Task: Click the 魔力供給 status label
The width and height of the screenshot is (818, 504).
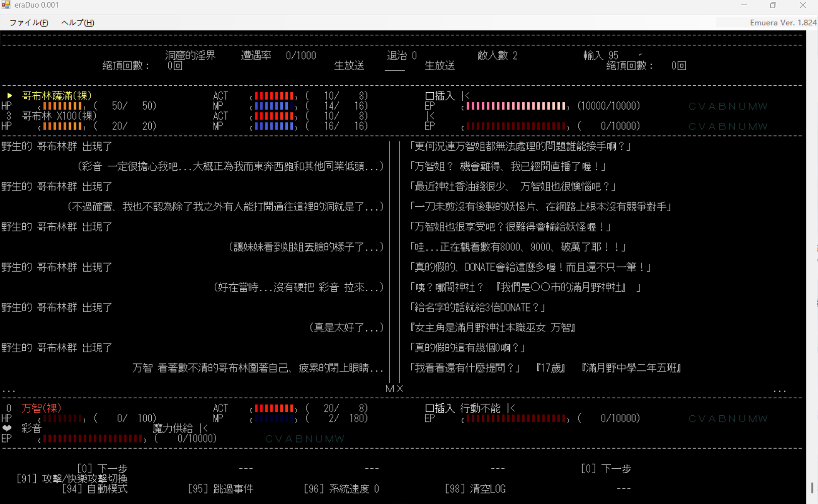Action: pyautogui.click(x=172, y=428)
